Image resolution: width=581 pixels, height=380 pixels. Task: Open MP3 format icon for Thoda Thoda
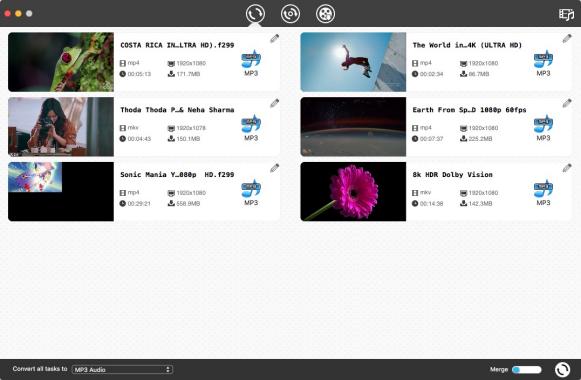tap(251, 128)
